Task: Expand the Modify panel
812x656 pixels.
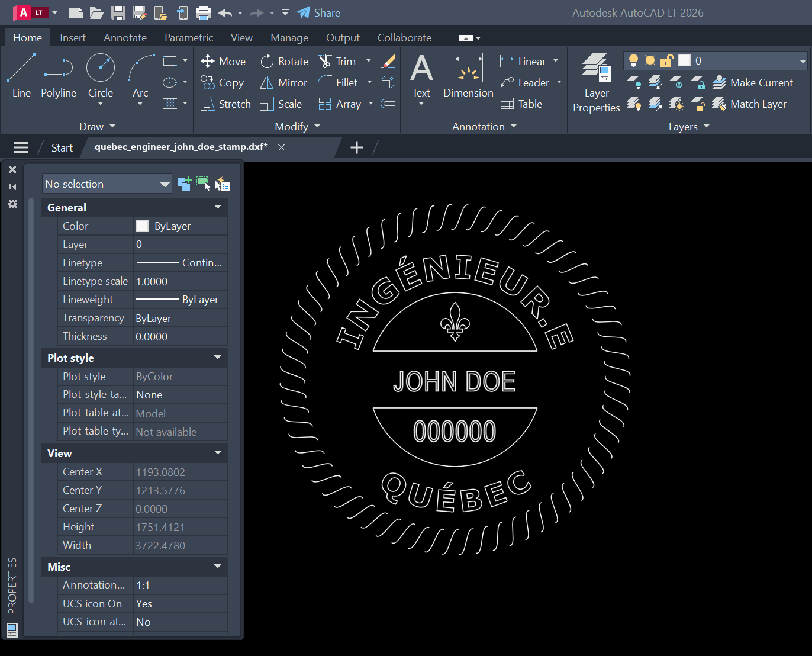Action: 298,126
